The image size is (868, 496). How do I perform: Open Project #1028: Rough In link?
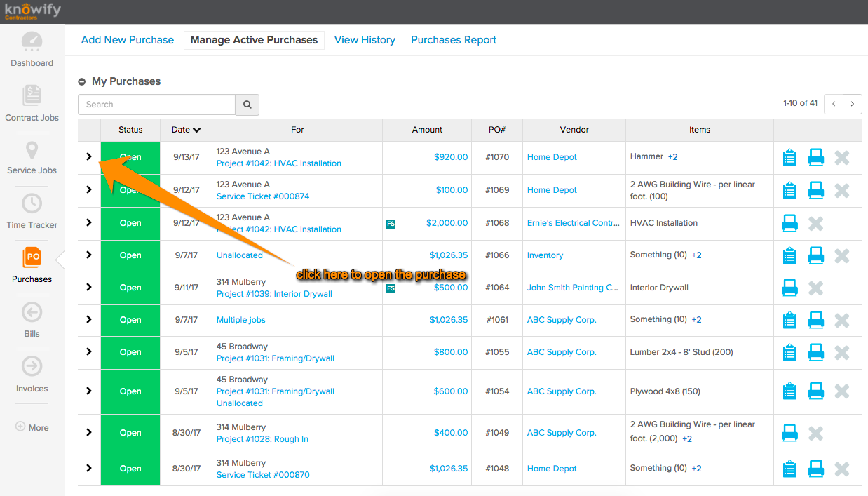tap(262, 439)
